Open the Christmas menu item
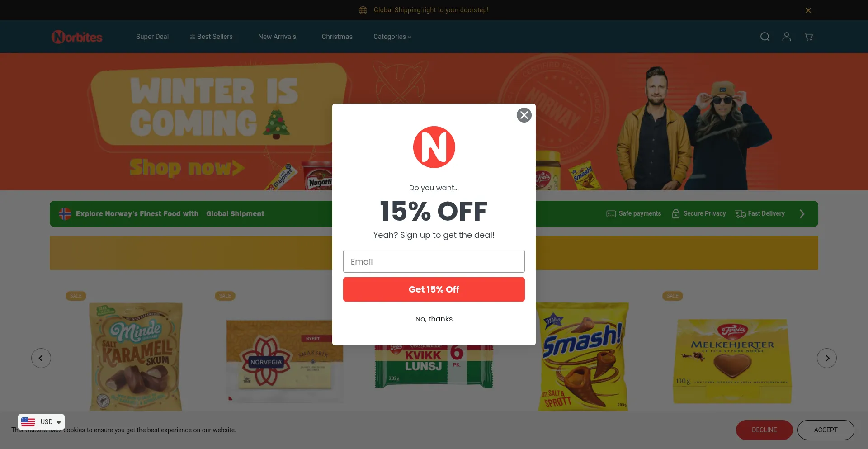This screenshot has height=449, width=868. [337, 37]
